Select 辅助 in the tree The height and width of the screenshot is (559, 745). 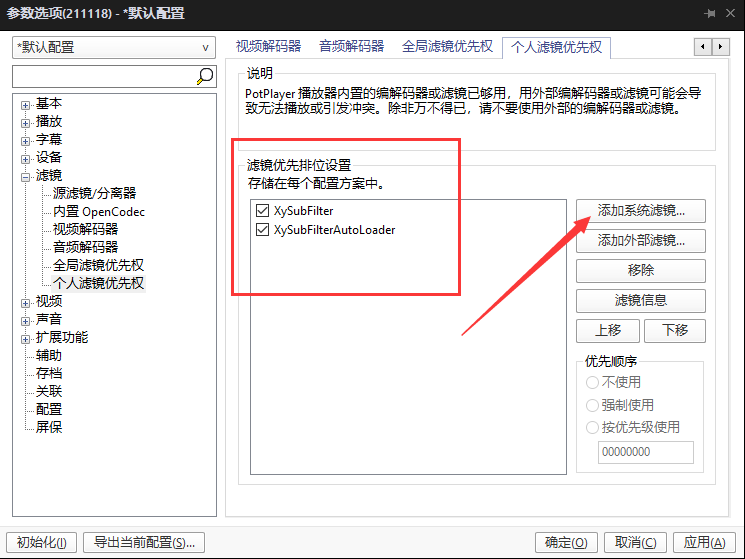click(x=49, y=355)
